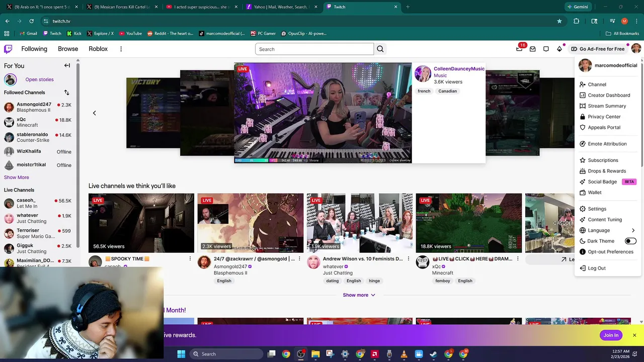
Task: Expand Show more under live channels
Action: pos(359,295)
